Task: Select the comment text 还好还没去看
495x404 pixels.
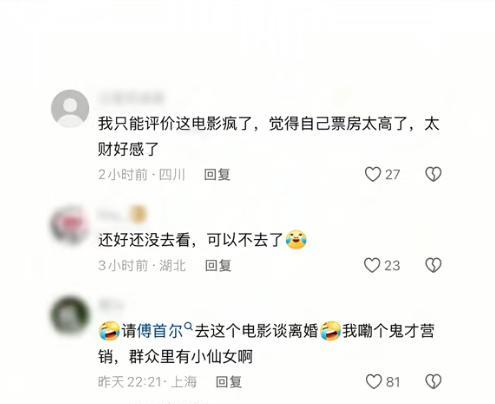Action: pyautogui.click(x=144, y=240)
